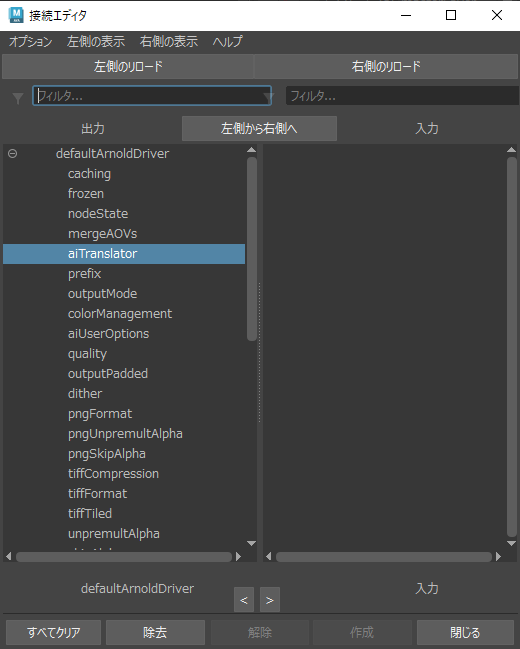Click the right list vertical scrollbar thumb
Image resolution: width=520 pixels, height=649 pixels.
(x=512, y=347)
